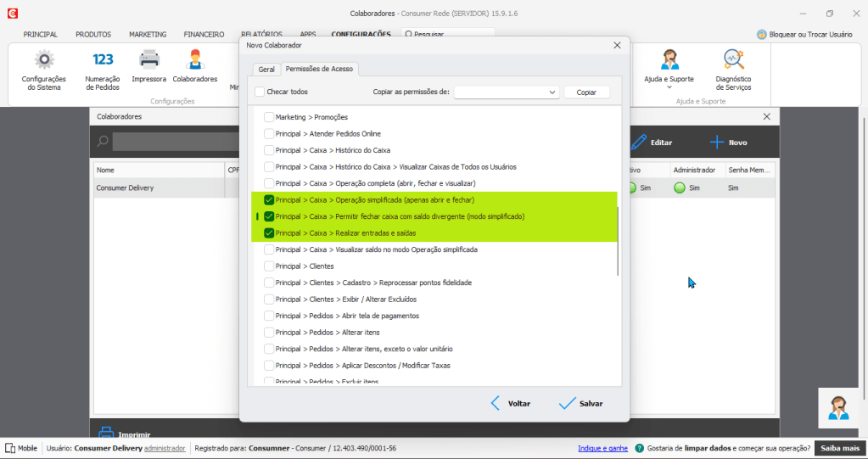Click the Senha Mem... column header
The height and width of the screenshot is (459, 868).
point(750,170)
